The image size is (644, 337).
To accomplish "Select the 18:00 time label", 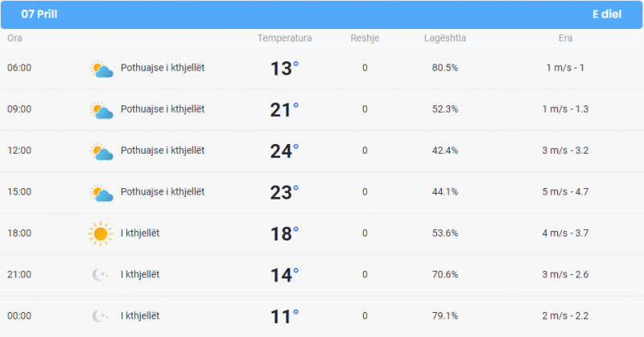I will click(x=19, y=233).
